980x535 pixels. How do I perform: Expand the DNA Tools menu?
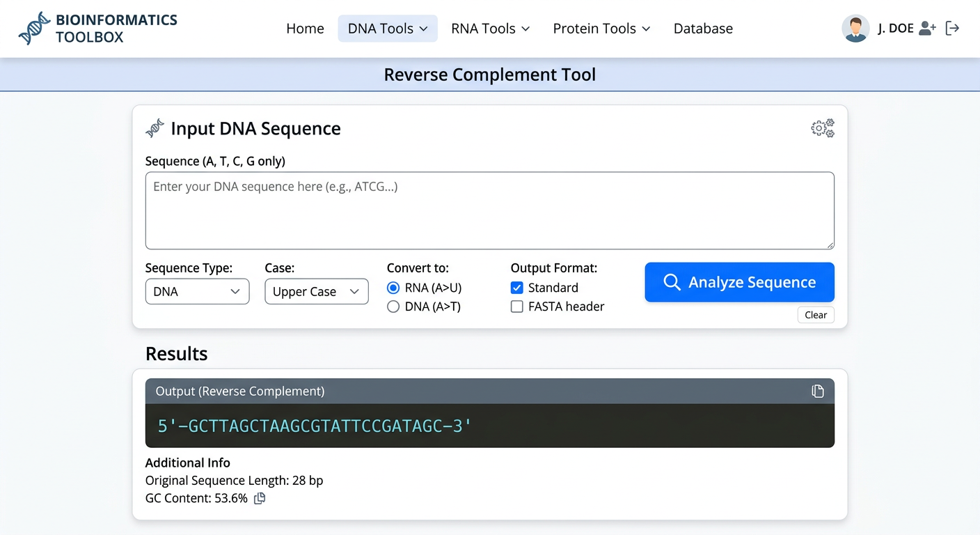388,29
